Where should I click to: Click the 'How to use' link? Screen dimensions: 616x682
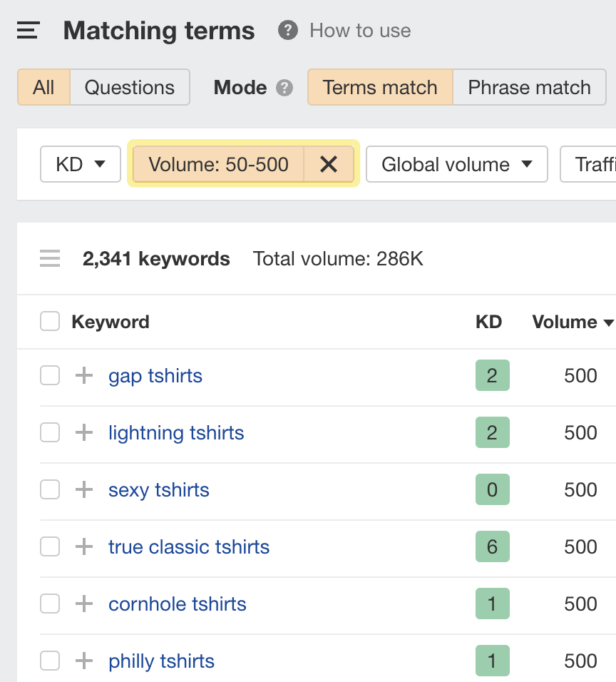click(360, 30)
